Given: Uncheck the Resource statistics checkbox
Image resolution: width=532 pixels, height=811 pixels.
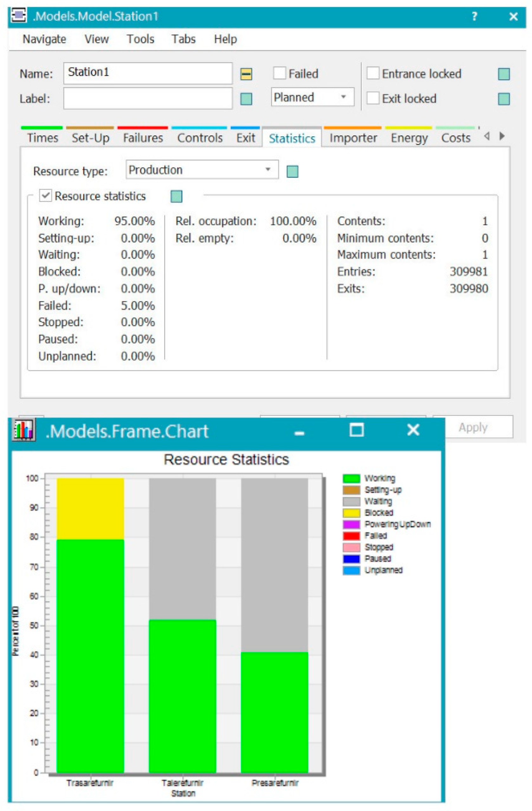Looking at the screenshot, I should coord(45,196).
